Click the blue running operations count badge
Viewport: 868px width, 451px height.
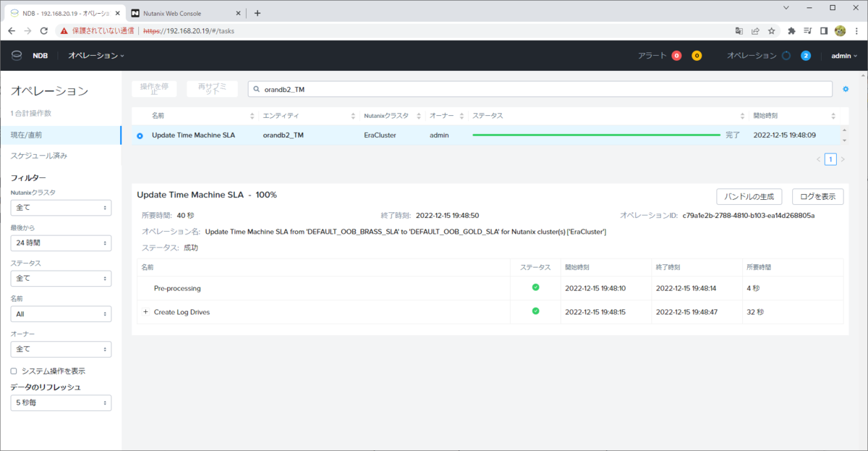coord(805,56)
